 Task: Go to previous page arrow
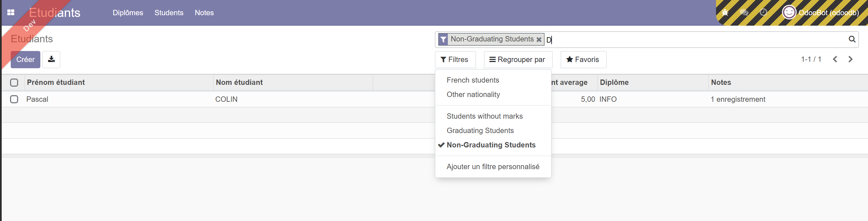pos(835,59)
